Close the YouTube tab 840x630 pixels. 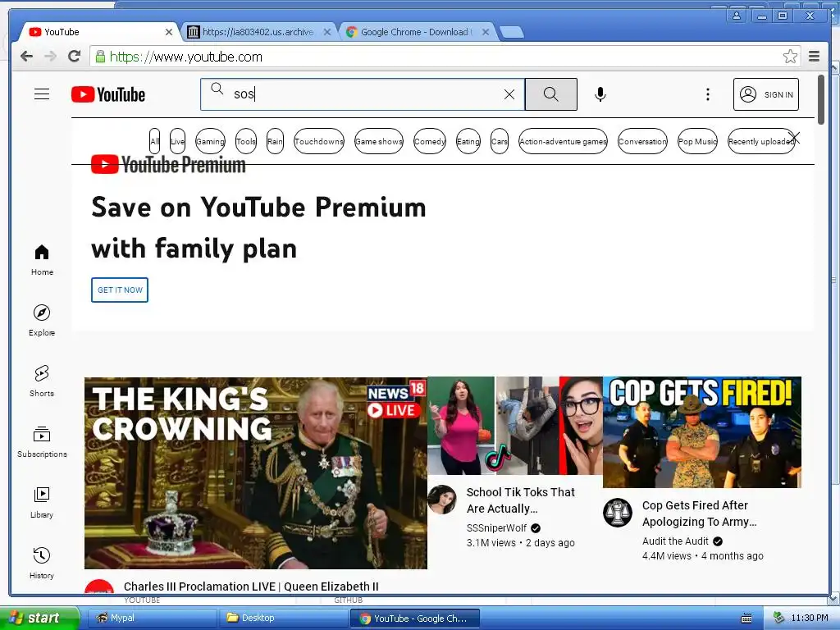(x=169, y=32)
